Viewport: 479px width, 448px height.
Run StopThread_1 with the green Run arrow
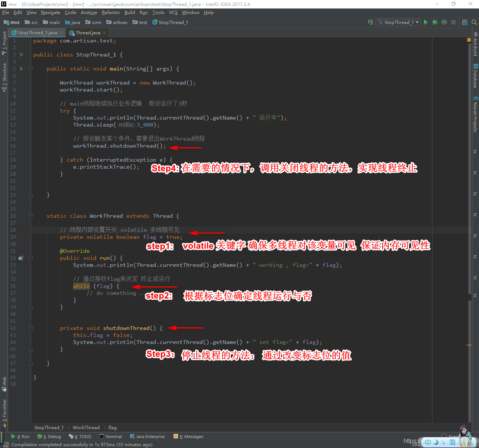tap(425, 22)
